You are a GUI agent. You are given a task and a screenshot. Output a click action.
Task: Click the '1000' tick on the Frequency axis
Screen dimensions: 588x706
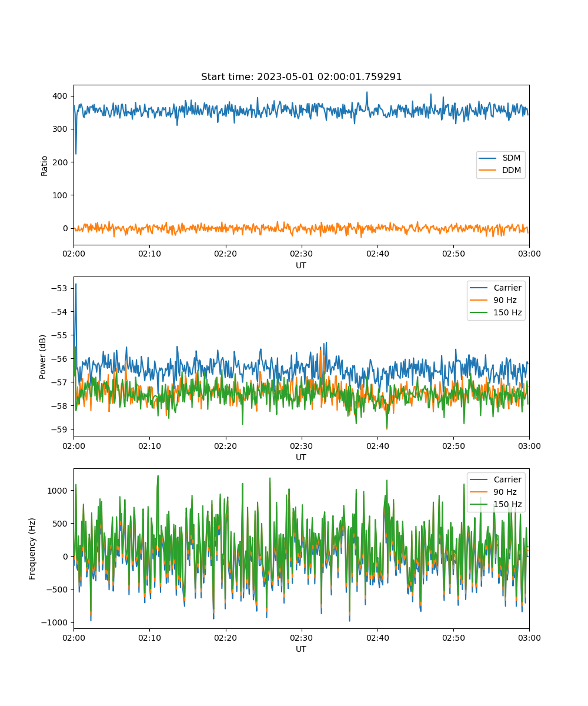58,490
